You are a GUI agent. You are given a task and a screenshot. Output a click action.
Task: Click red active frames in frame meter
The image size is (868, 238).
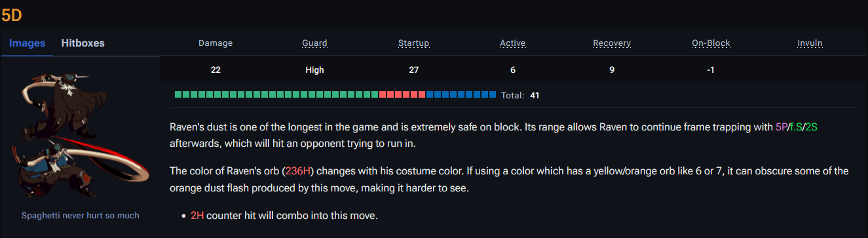[x=402, y=95]
